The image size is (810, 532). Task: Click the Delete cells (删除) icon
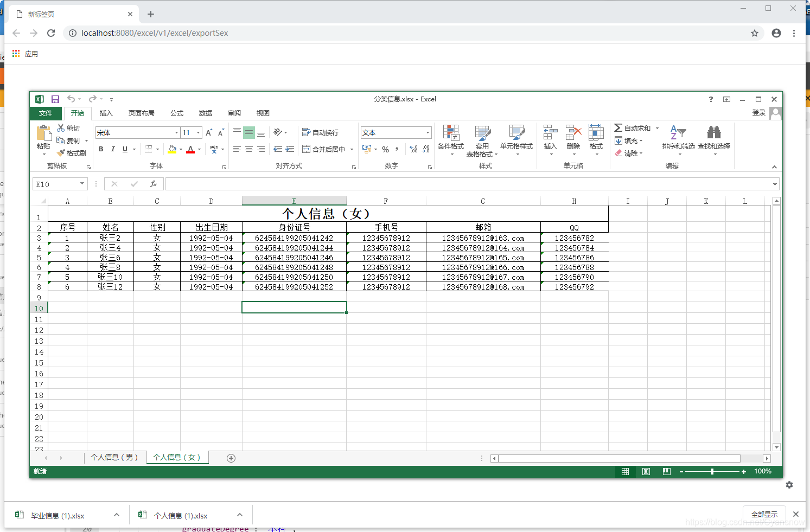tap(573, 132)
